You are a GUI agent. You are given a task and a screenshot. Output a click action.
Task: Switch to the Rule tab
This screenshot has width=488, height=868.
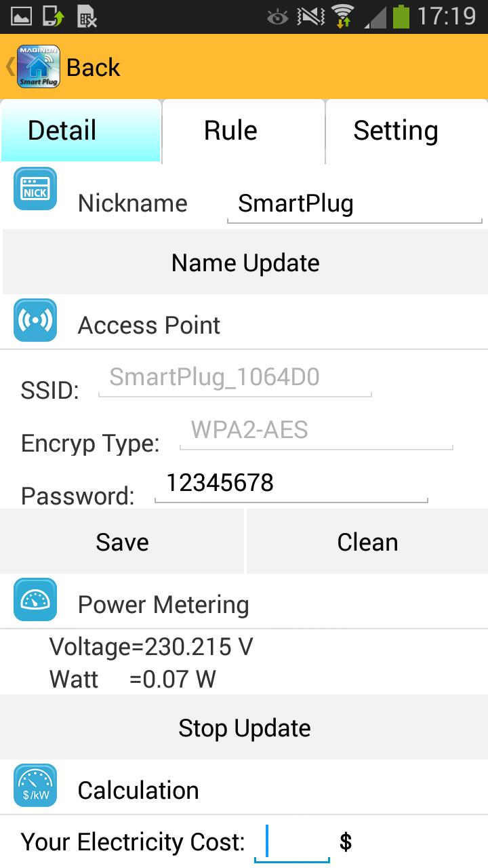[x=230, y=131]
